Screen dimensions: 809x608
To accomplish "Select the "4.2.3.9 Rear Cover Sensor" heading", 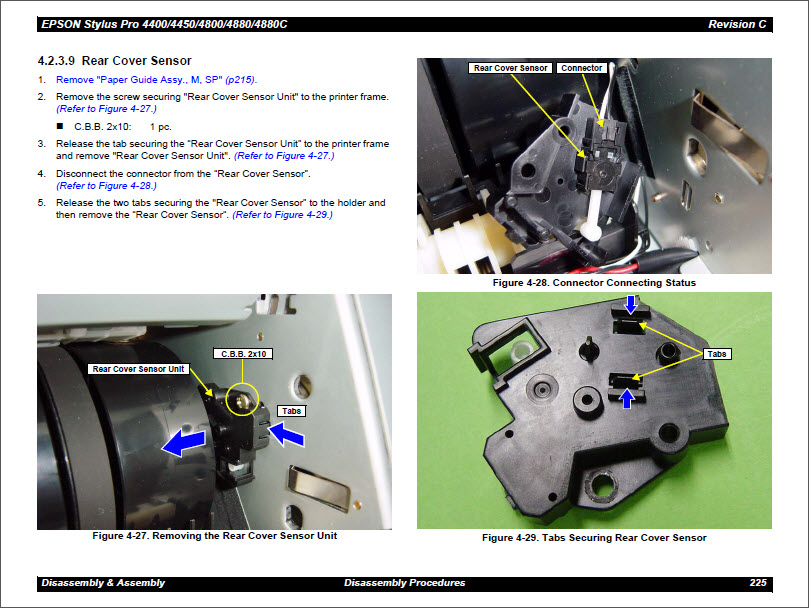I will (114, 61).
